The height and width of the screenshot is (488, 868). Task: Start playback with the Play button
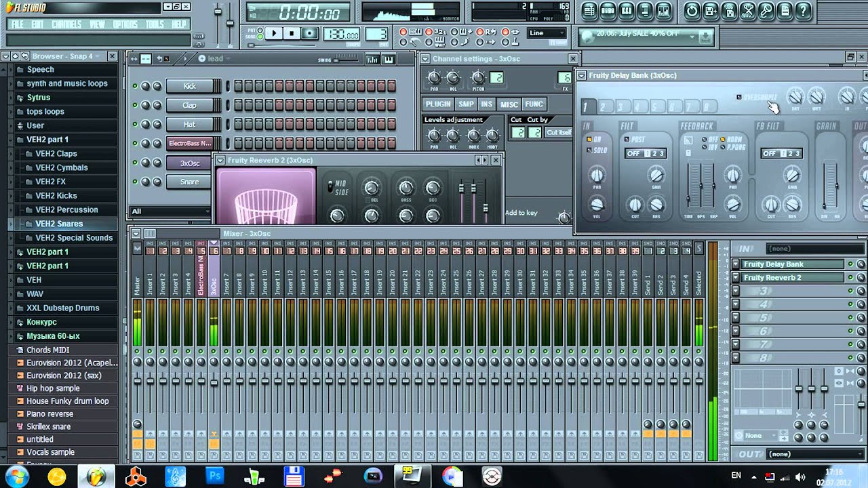pyautogui.click(x=275, y=33)
